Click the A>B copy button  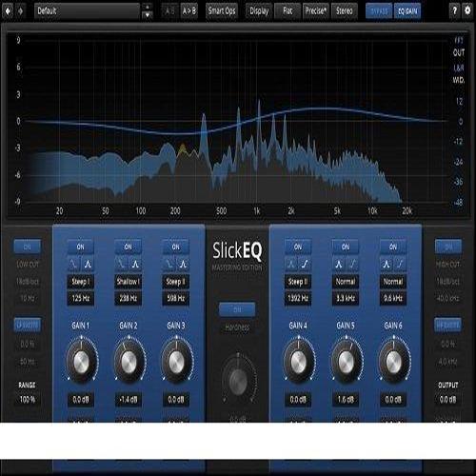[189, 11]
